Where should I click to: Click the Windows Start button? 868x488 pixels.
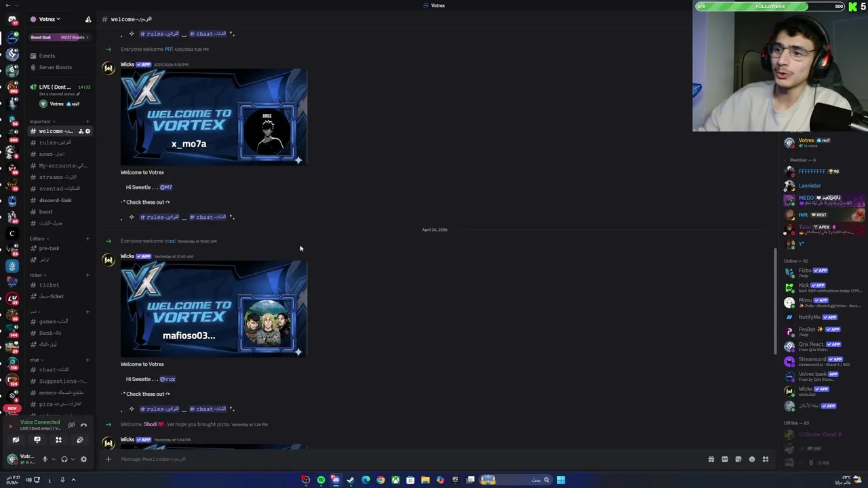tap(561, 480)
